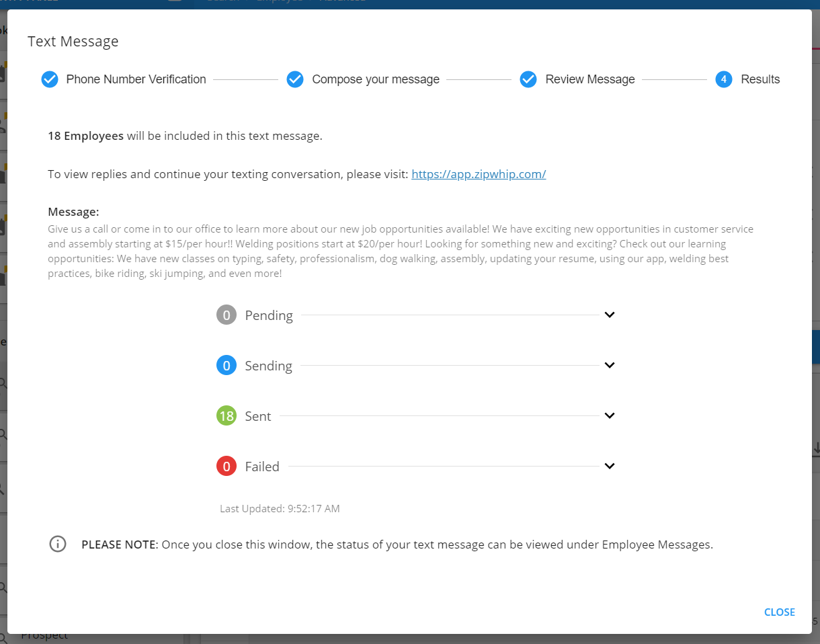Image resolution: width=820 pixels, height=644 pixels.
Task: Select the Results step label
Action: point(760,79)
